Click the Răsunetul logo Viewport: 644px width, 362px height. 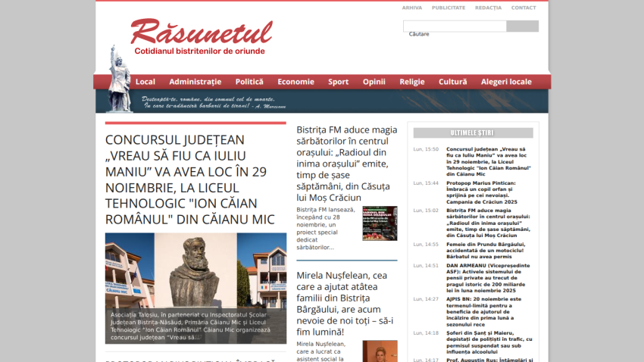[x=202, y=36]
